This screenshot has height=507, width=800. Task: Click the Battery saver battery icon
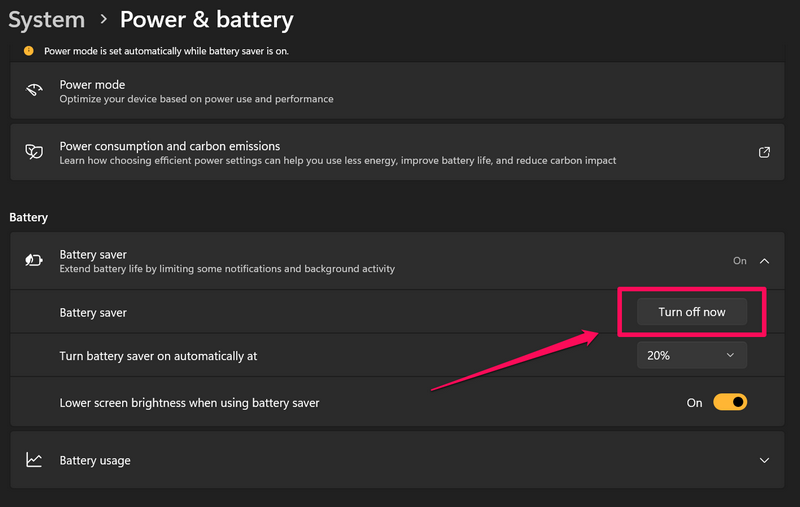pyautogui.click(x=34, y=261)
